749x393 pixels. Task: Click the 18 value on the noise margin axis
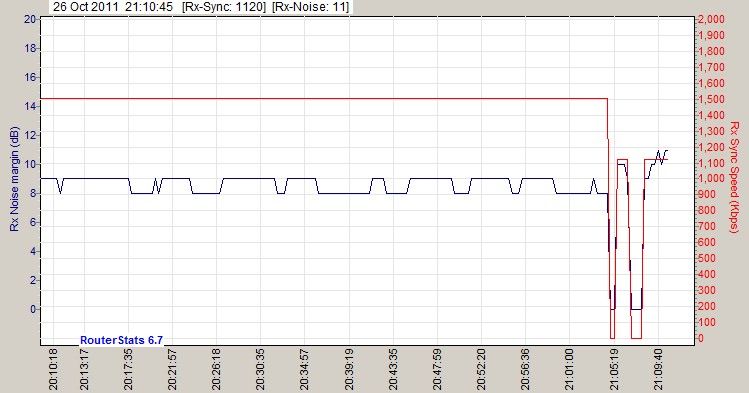click(30, 48)
